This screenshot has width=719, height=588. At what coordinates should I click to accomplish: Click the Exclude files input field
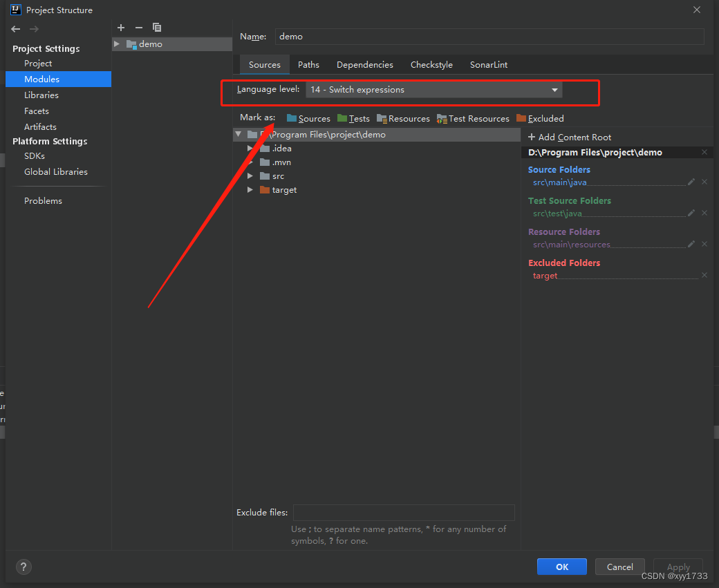tap(404, 513)
